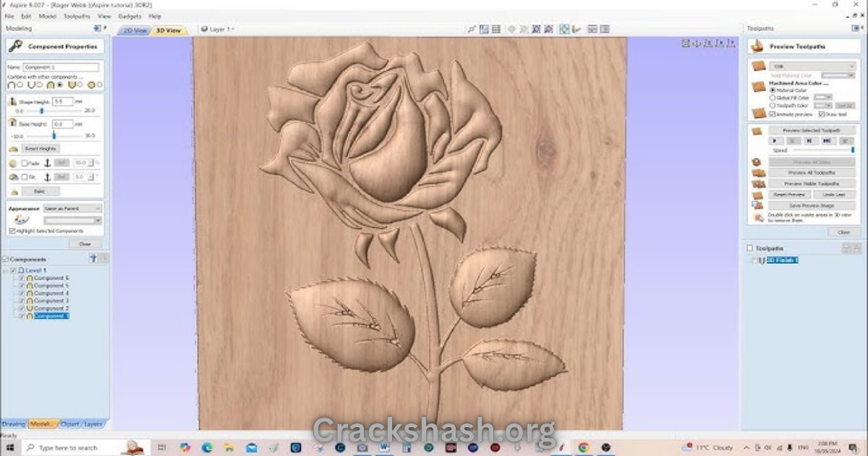The height and width of the screenshot is (456, 868).
Task: Click the grid icon in view toolbar
Action: 496,30
